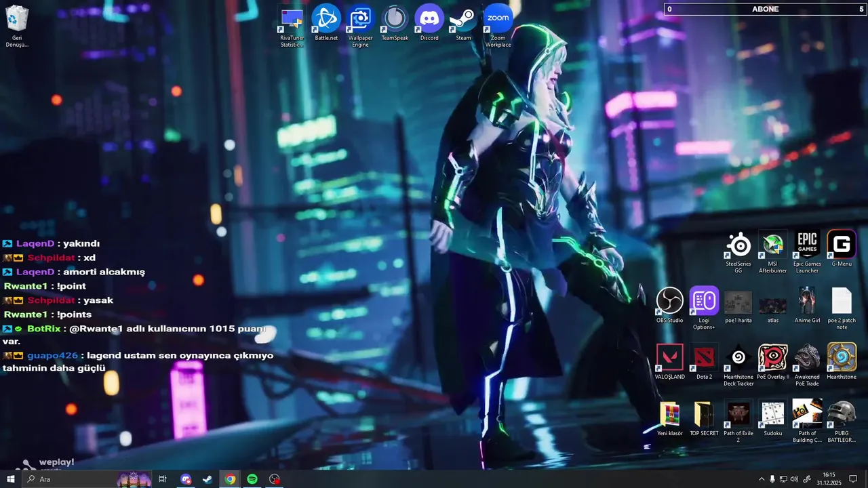Viewport: 868px width, 488px height.
Task: Switch to Spotify in the taskbar
Action: 252,479
